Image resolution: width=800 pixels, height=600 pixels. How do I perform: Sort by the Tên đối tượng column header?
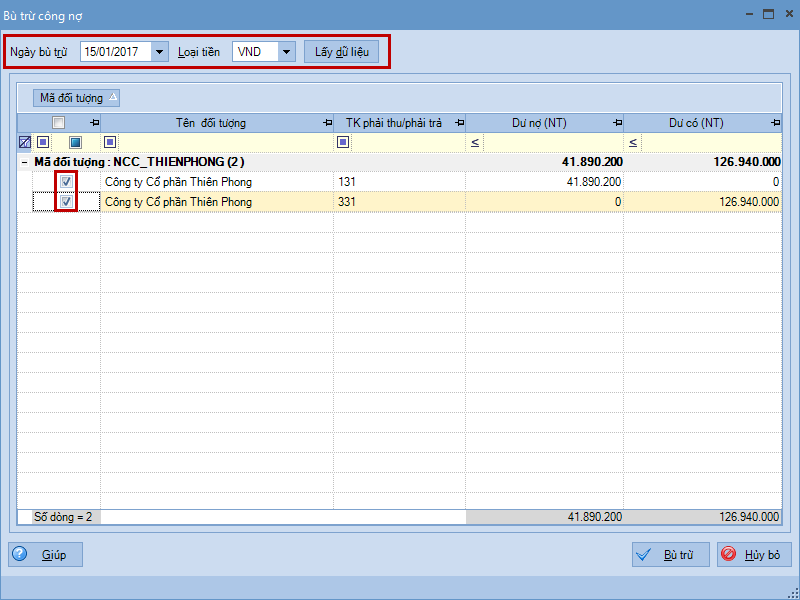click(x=210, y=123)
